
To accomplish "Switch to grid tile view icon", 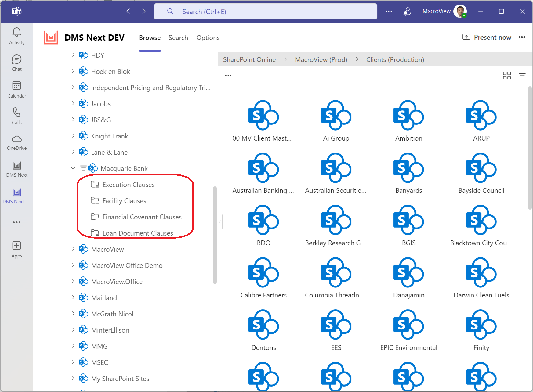I will click(507, 75).
